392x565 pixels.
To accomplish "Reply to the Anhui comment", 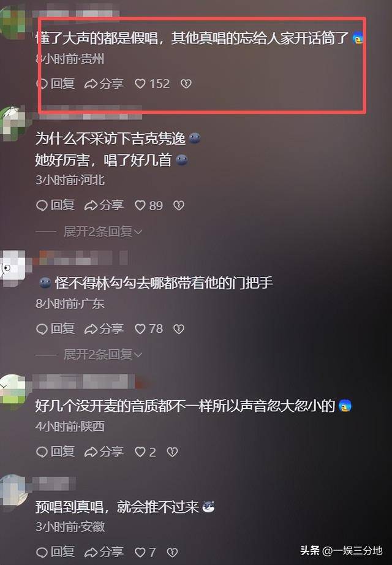I will click(56, 552).
